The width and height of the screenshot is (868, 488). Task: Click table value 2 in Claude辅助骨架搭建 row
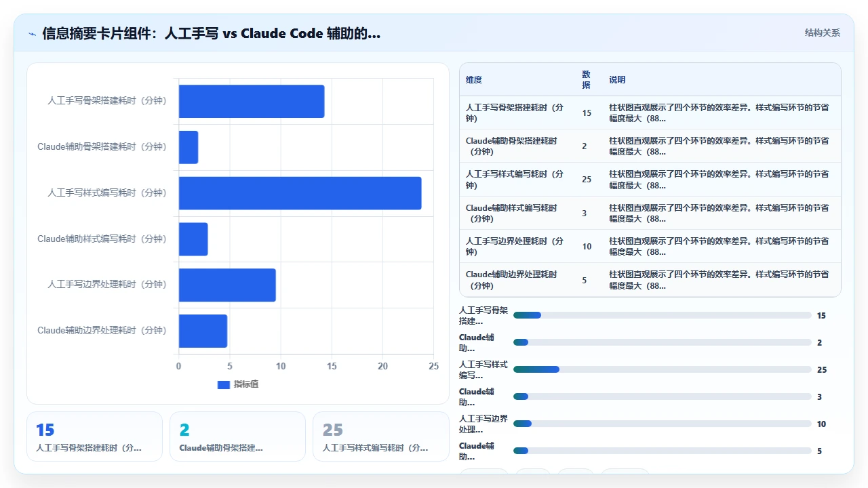585,146
